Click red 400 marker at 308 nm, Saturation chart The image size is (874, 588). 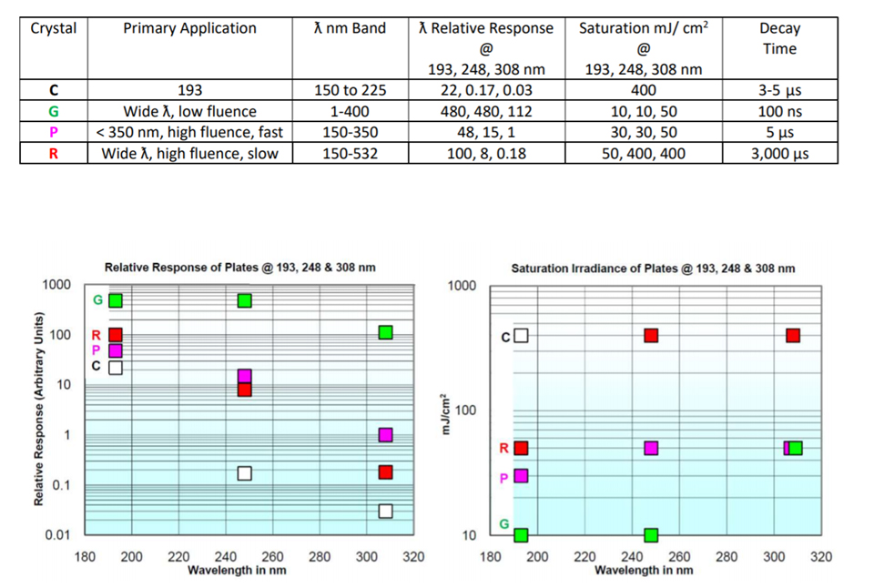pos(793,336)
